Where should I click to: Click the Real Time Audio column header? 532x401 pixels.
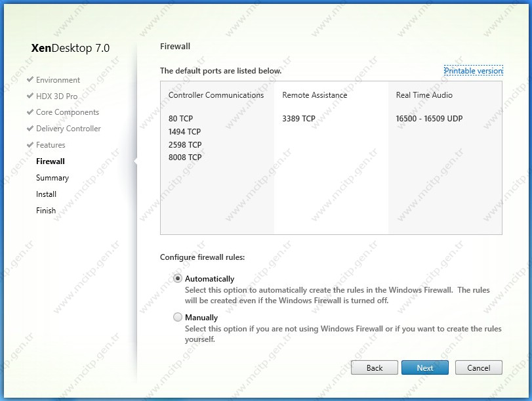click(424, 95)
